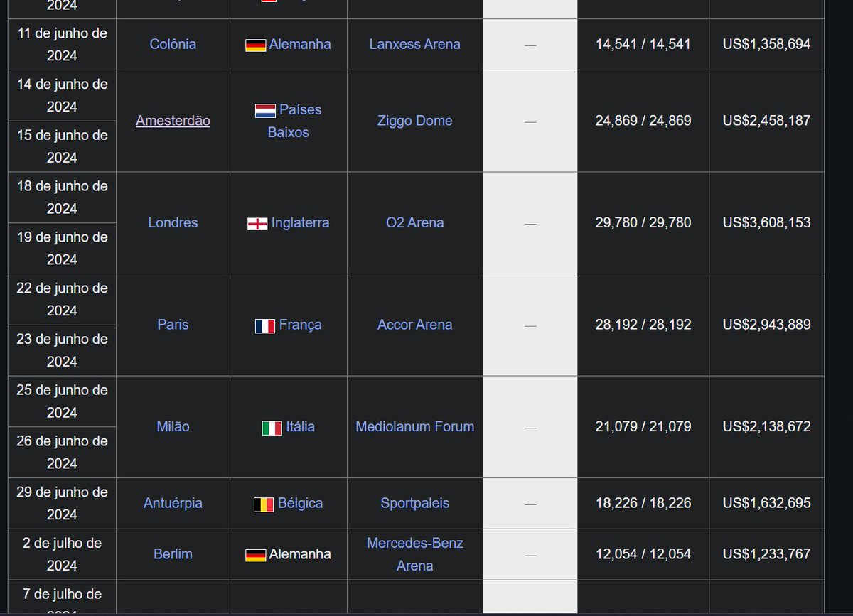Select the date 23 de junho de 2024

click(62, 350)
